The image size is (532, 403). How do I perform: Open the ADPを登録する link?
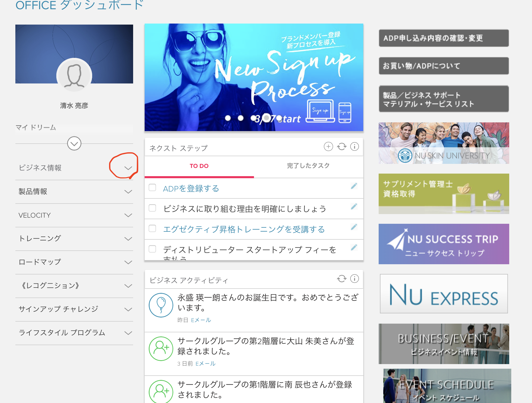[191, 188]
